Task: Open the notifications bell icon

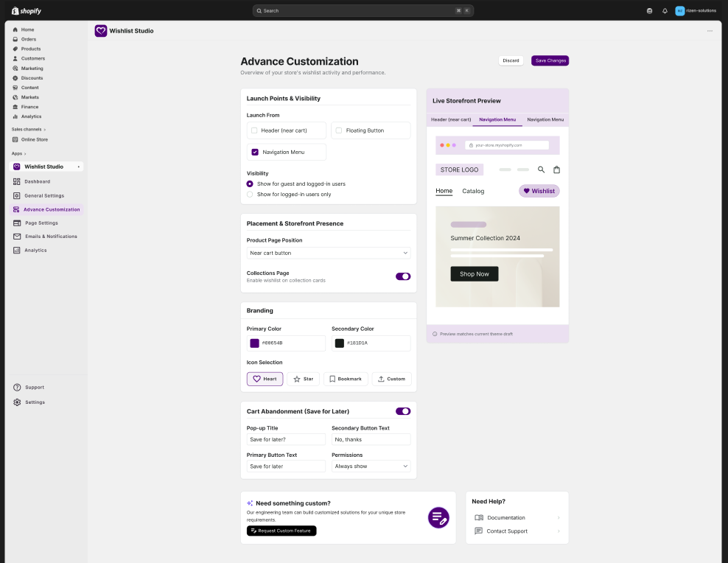Action: point(665,10)
